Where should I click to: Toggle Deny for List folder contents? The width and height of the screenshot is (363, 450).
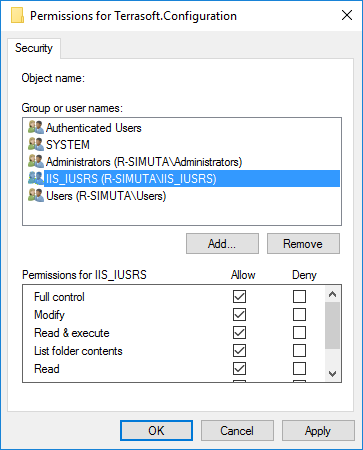click(x=299, y=350)
